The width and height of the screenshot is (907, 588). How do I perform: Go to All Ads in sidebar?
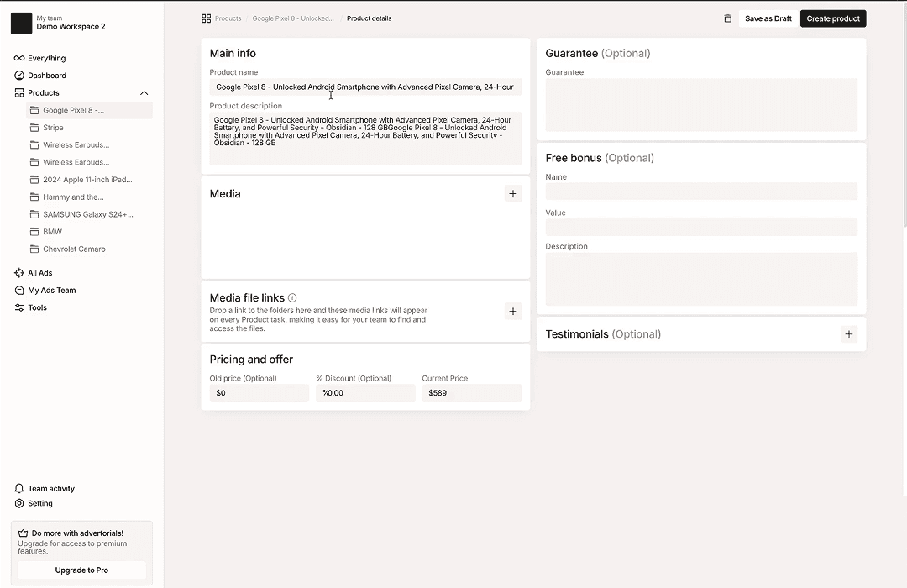39,273
